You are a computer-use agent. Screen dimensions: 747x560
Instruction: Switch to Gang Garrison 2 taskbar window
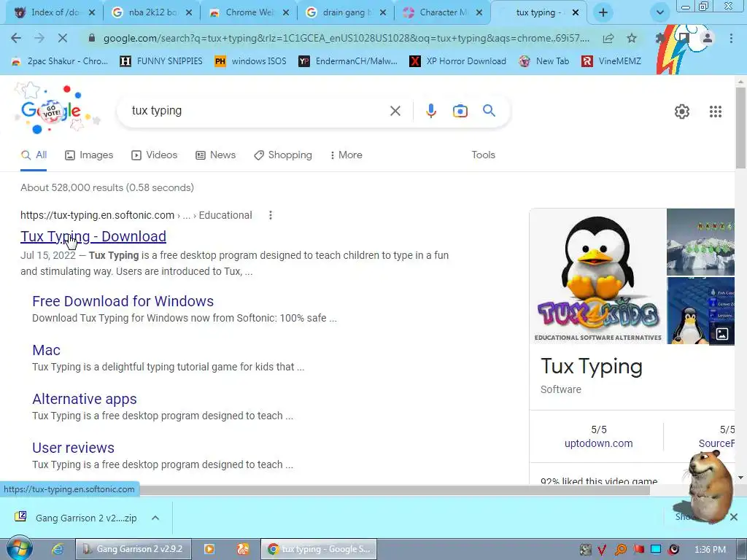(x=133, y=549)
